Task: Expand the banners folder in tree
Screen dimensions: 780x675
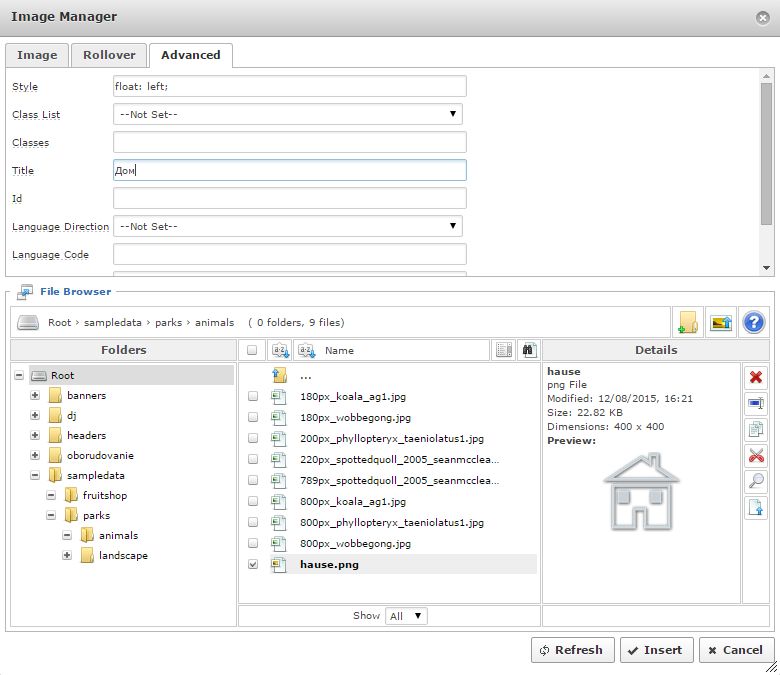Action: pyautogui.click(x=36, y=396)
